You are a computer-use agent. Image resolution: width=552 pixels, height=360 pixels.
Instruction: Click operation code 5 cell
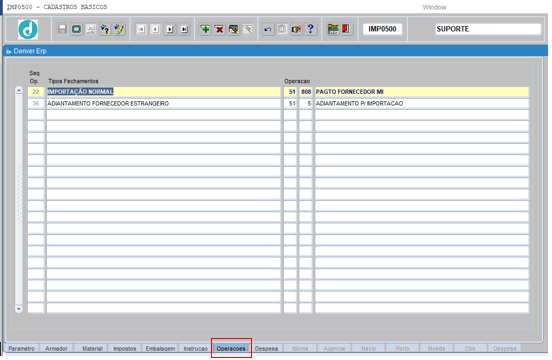pyautogui.click(x=306, y=103)
